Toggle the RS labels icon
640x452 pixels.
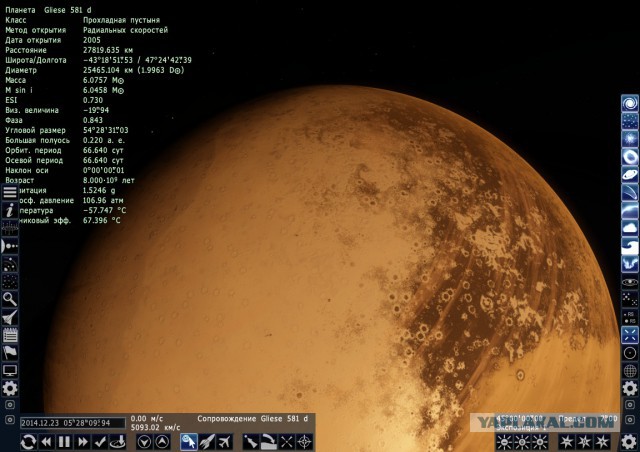click(x=630, y=317)
